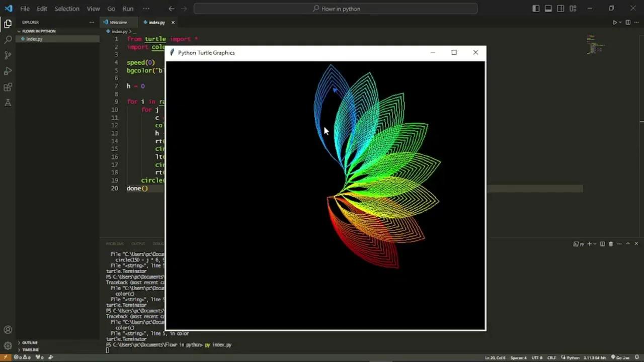The image size is (644, 362).
Task: Switch to the Welcome tab
Action: pyautogui.click(x=118, y=22)
